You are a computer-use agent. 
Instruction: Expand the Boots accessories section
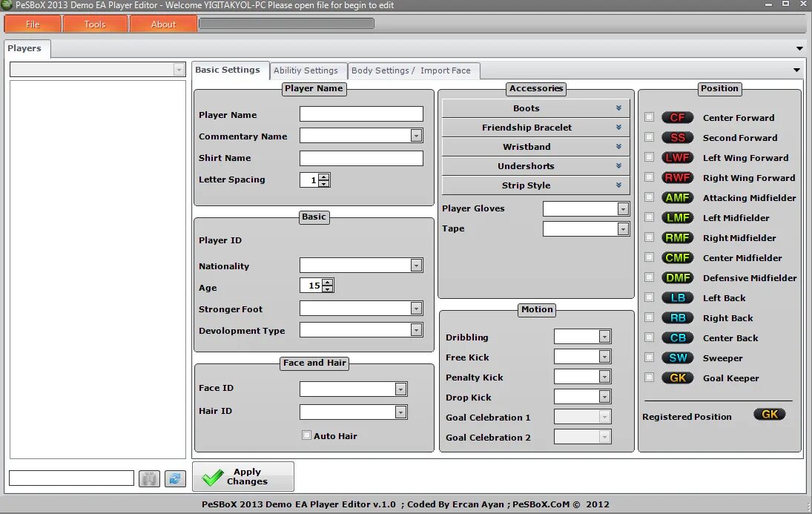(x=535, y=108)
